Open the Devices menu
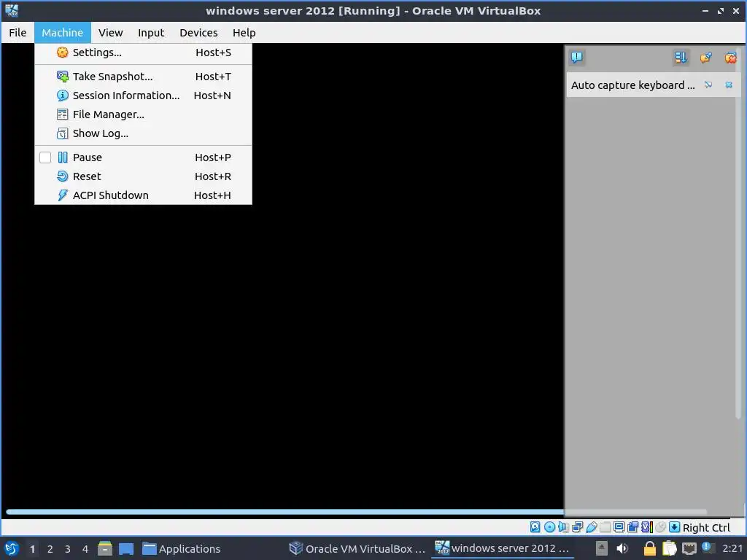 [198, 32]
